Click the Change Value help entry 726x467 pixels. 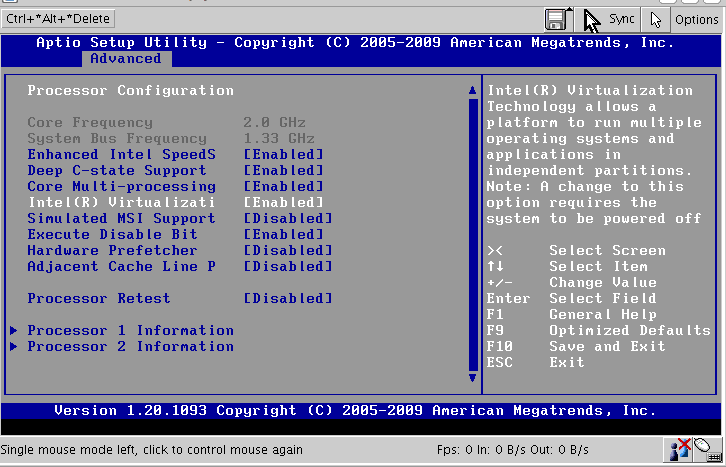[x=571, y=282]
